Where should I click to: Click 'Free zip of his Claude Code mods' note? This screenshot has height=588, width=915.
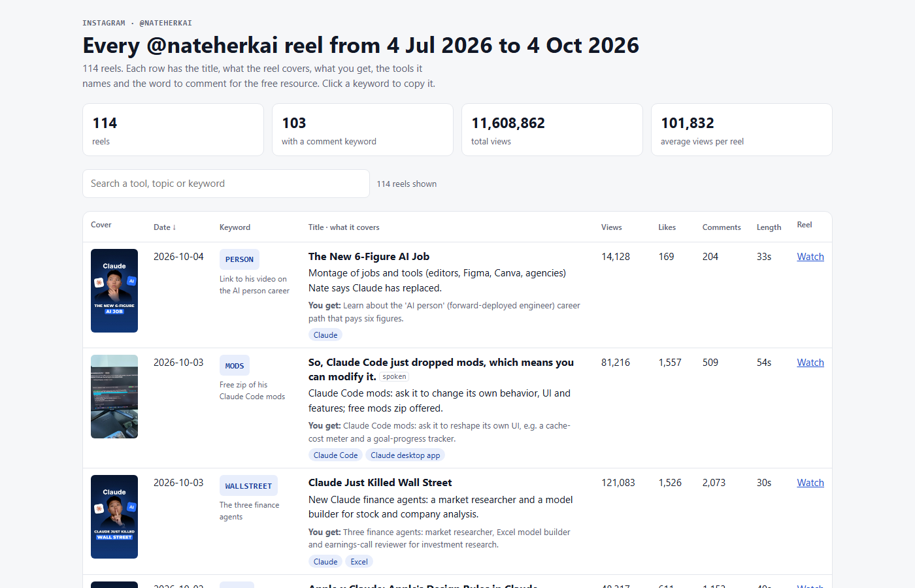(x=252, y=391)
